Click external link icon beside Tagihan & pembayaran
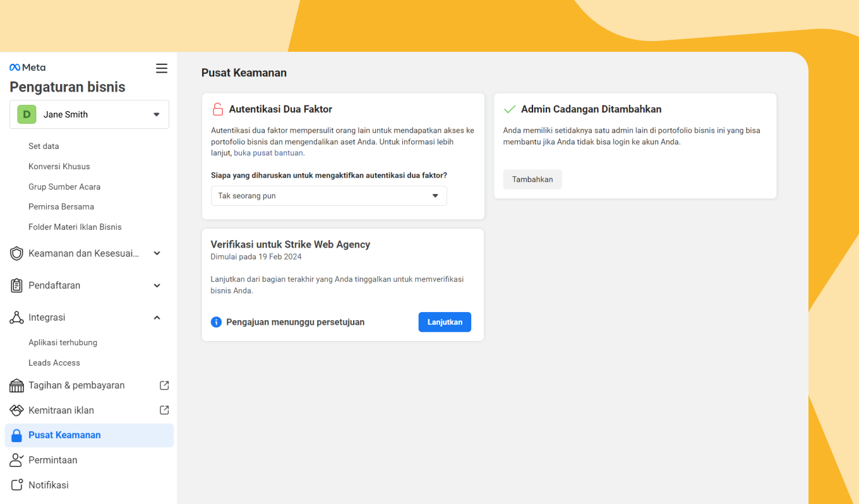 tap(164, 385)
